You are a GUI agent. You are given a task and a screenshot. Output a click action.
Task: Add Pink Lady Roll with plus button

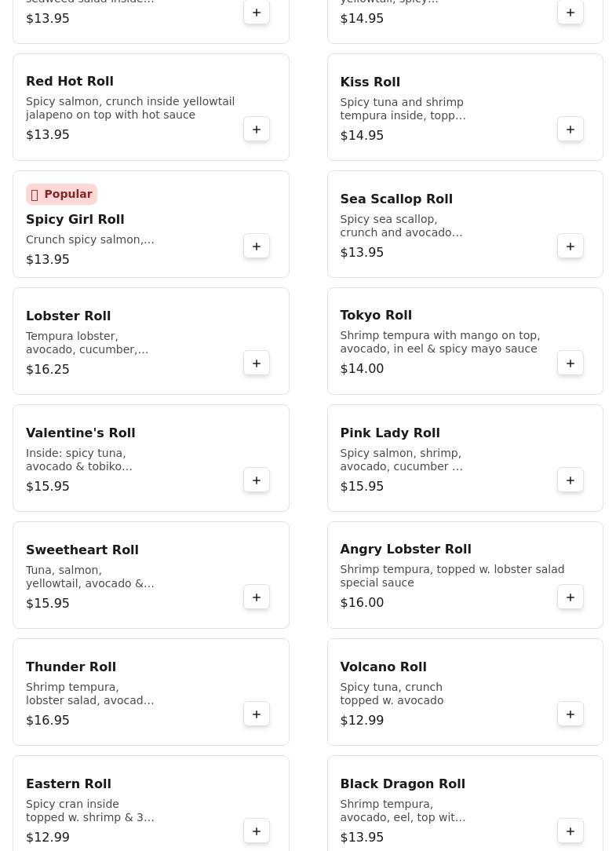(570, 480)
